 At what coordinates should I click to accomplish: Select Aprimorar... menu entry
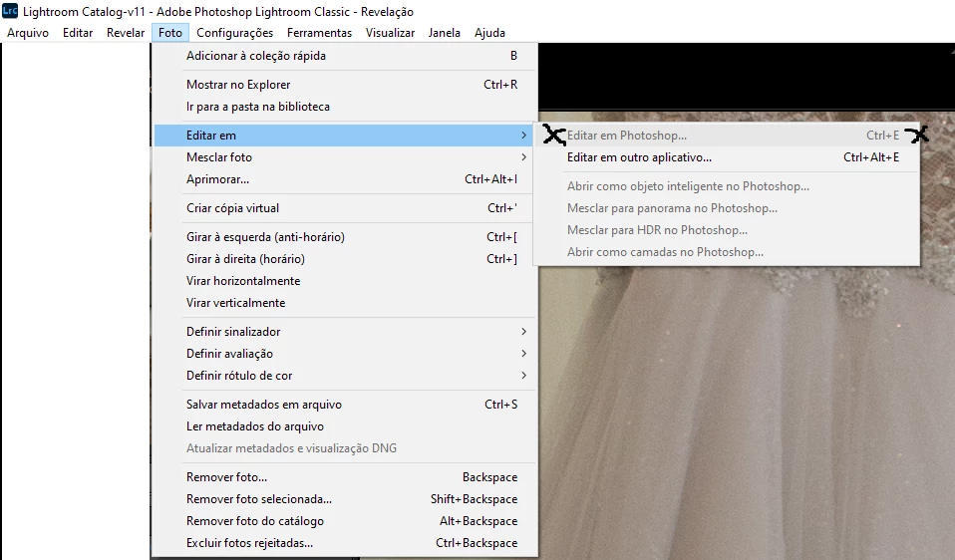pos(345,179)
